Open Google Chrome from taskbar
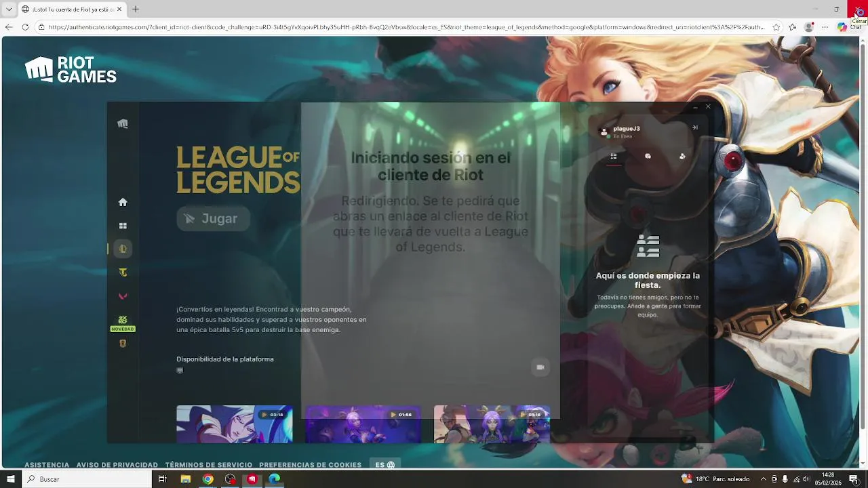This screenshot has width=868, height=488. coord(208,479)
